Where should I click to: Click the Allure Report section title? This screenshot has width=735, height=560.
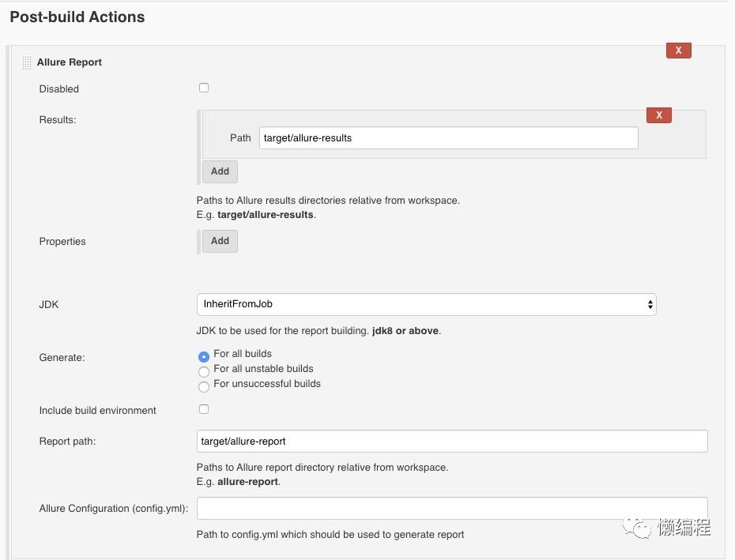pyautogui.click(x=70, y=62)
